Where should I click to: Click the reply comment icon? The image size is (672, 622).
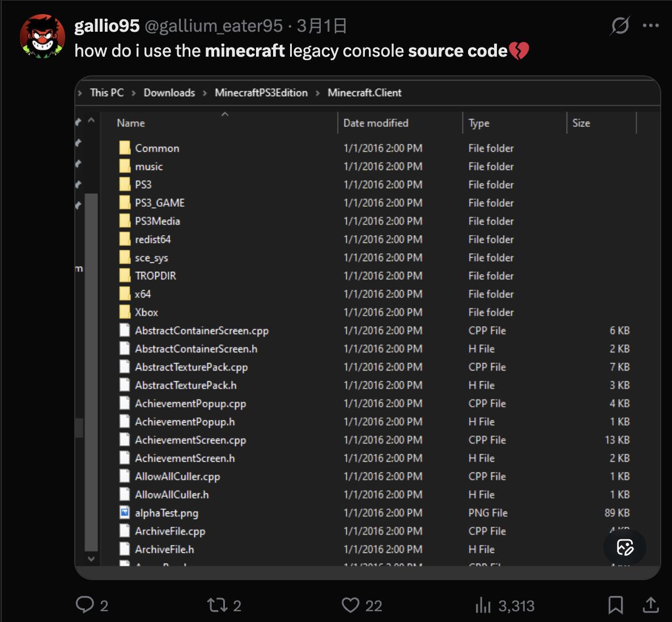[x=85, y=605]
